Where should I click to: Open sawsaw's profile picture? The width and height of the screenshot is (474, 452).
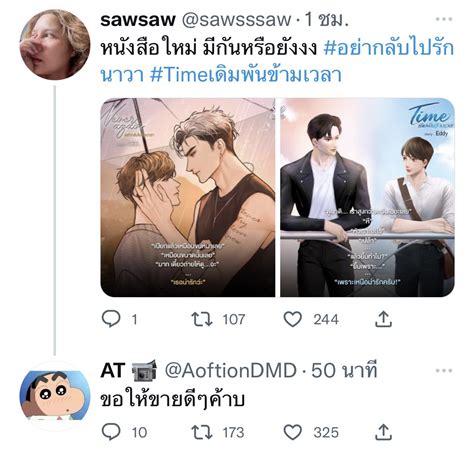point(55,45)
